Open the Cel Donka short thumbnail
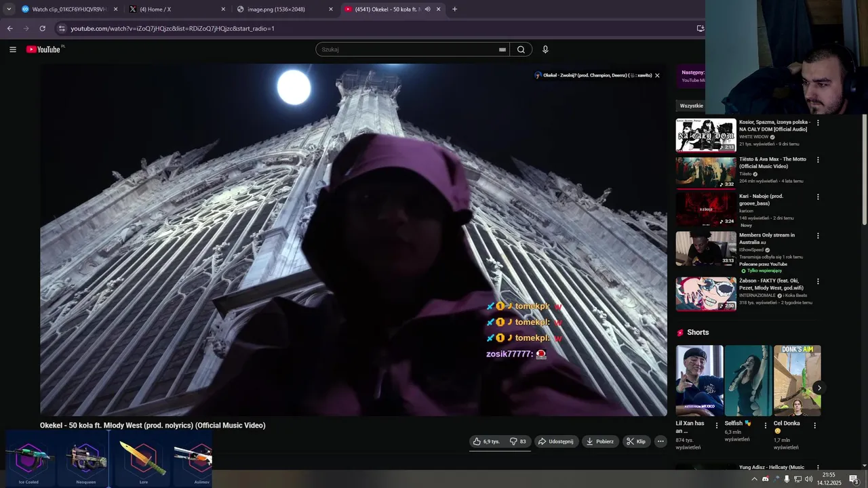Image resolution: width=868 pixels, height=488 pixels. pyautogui.click(x=797, y=380)
